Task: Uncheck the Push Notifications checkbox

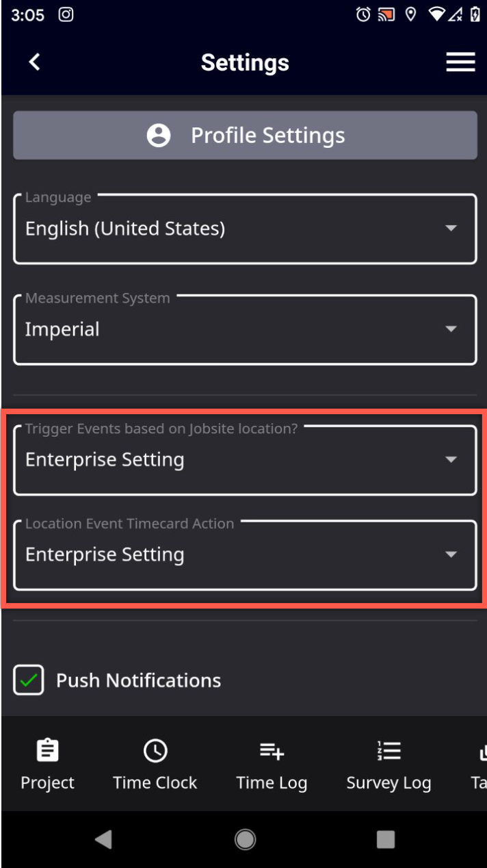Action: [29, 680]
